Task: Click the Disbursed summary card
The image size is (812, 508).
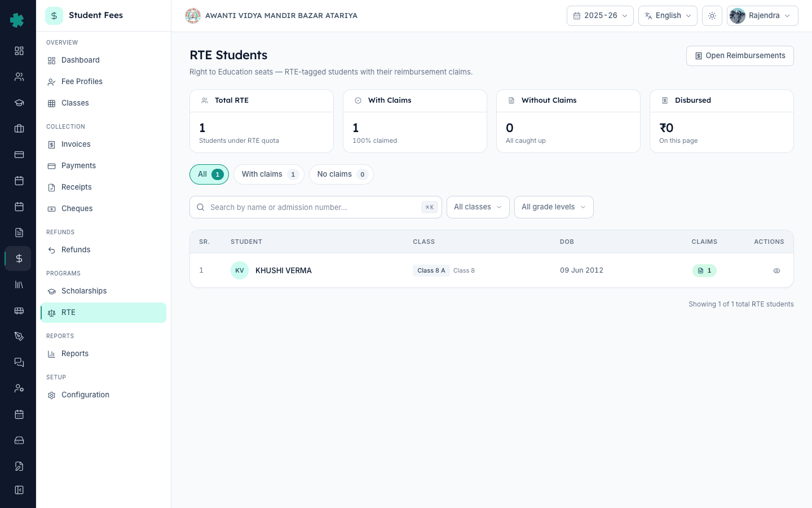Action: coord(722,121)
